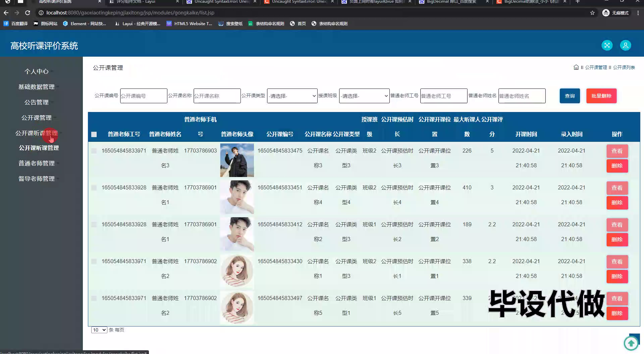Check the row with 公开课编号 165054845833497
Screen dimensions: 644x354
(x=94, y=298)
